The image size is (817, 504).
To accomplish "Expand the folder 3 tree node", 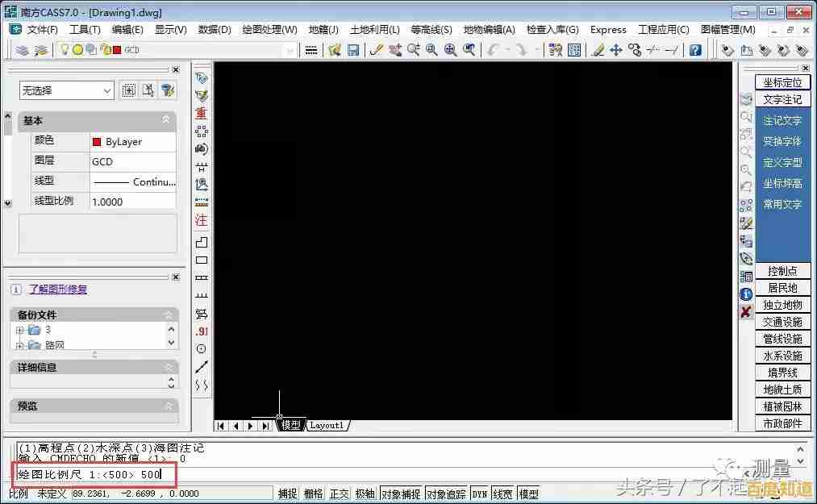I will pos(20,330).
